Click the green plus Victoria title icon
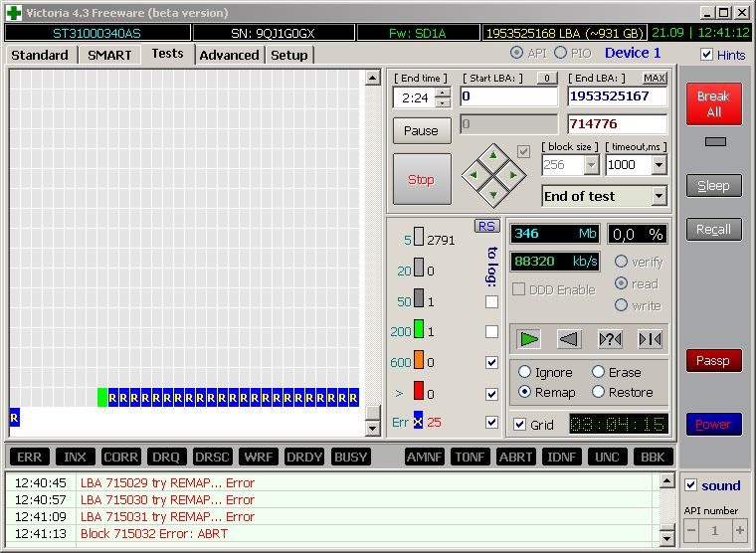756x553 pixels. coord(14,13)
